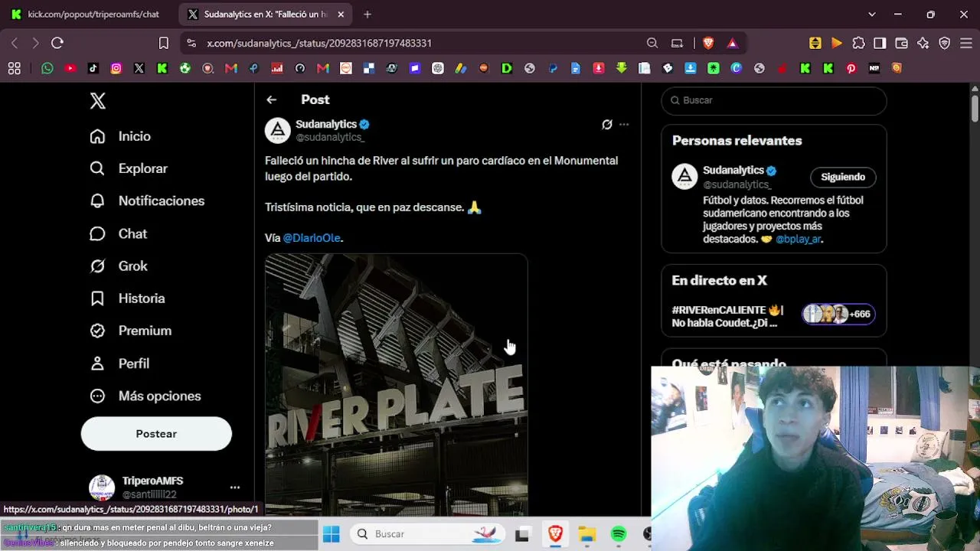Open File Explorer from taskbar
Image resolution: width=980 pixels, height=551 pixels.
pyautogui.click(x=587, y=533)
